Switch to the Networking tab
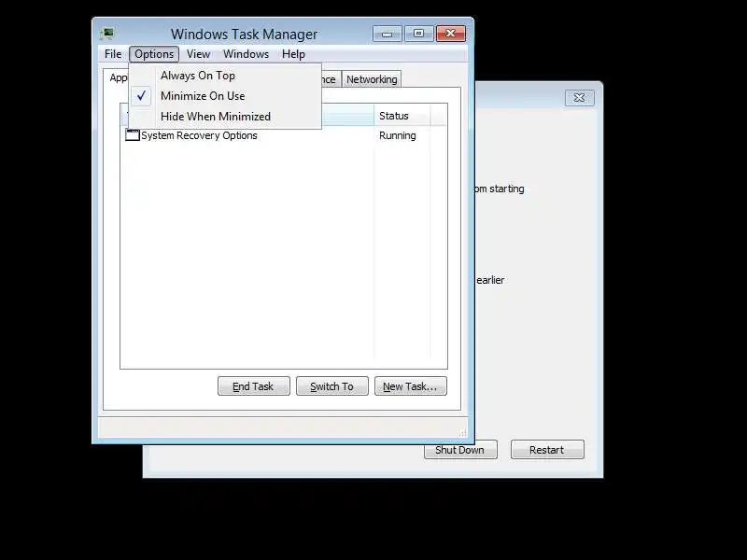The image size is (747, 560). pos(372,79)
